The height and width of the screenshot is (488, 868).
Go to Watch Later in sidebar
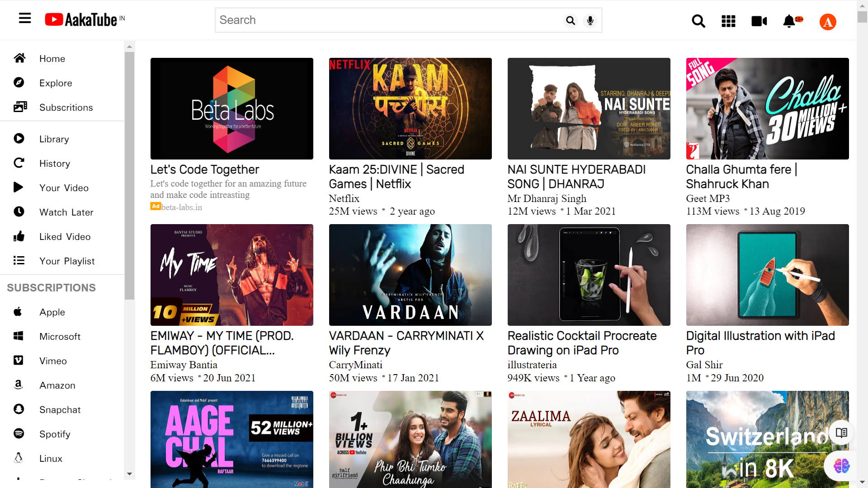(66, 212)
